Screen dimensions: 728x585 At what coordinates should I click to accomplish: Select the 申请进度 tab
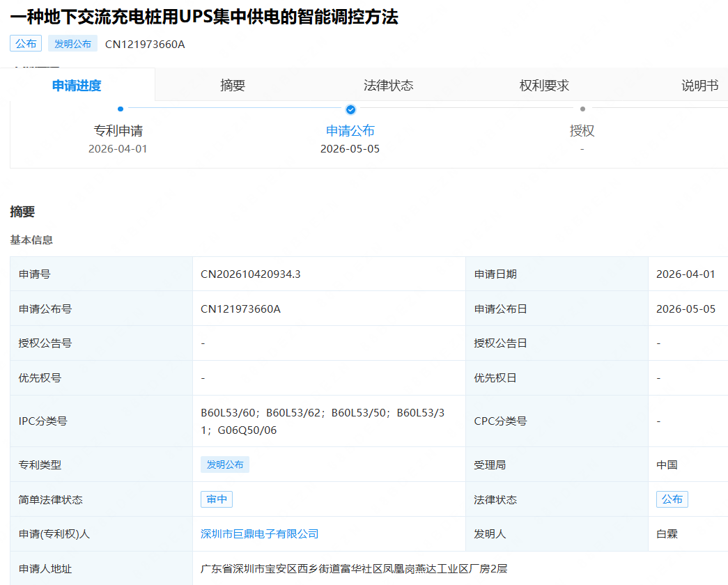pos(77,86)
